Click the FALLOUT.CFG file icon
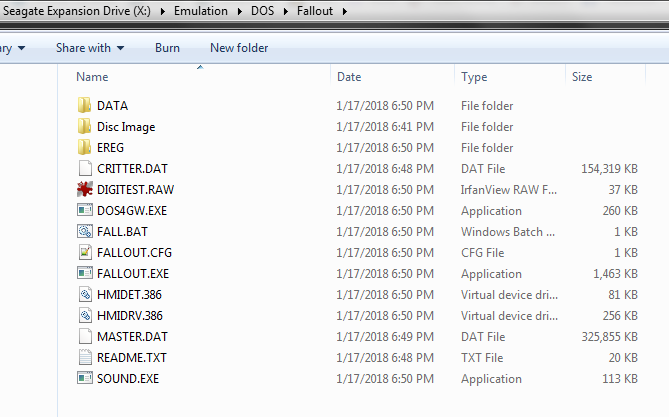This screenshot has height=417, width=669. 85,252
